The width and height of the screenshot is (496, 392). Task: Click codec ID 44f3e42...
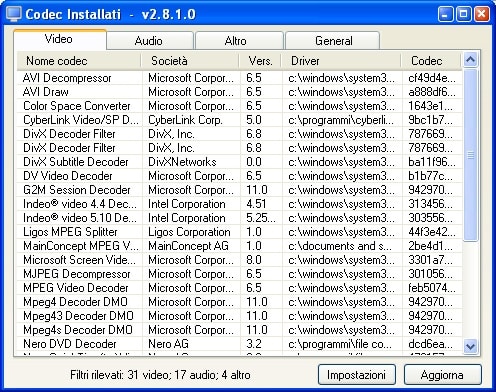click(x=432, y=232)
